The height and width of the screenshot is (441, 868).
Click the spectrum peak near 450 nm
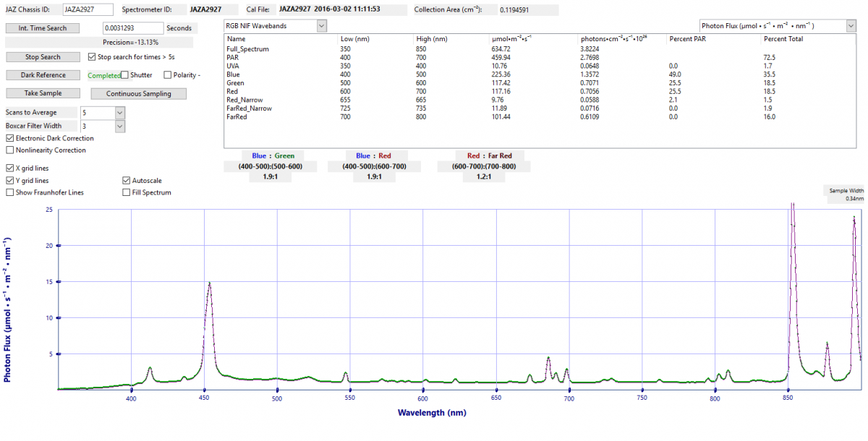pos(209,283)
